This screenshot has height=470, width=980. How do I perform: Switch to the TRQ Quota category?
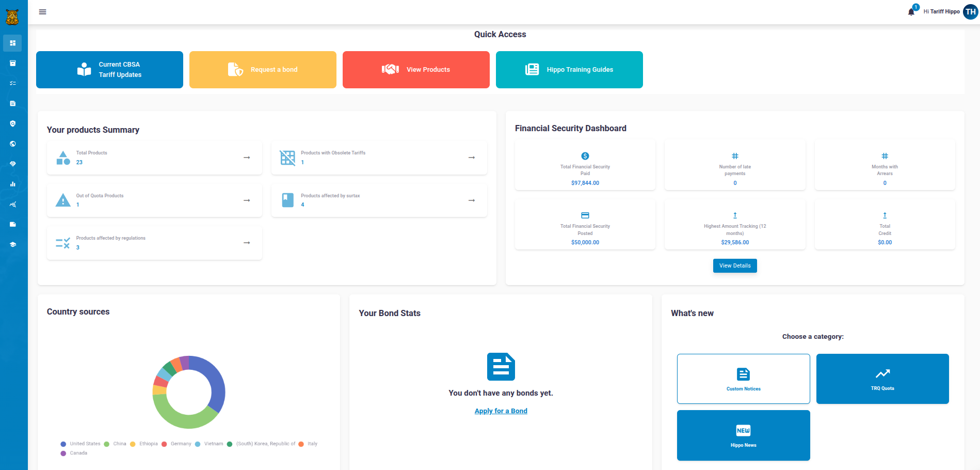click(x=882, y=379)
